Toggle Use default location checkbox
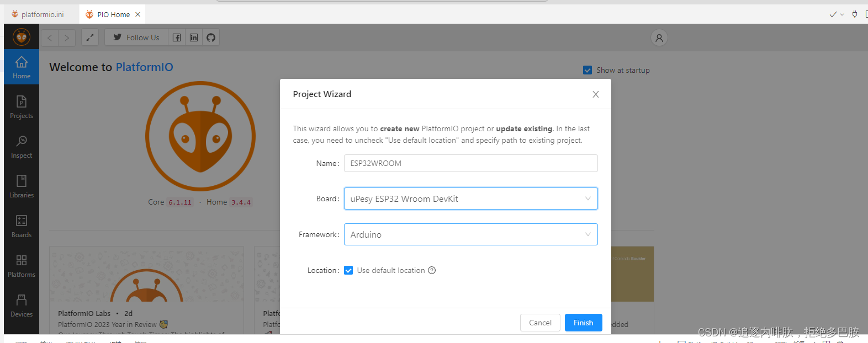Viewport: 868px width, 343px height. tap(348, 270)
